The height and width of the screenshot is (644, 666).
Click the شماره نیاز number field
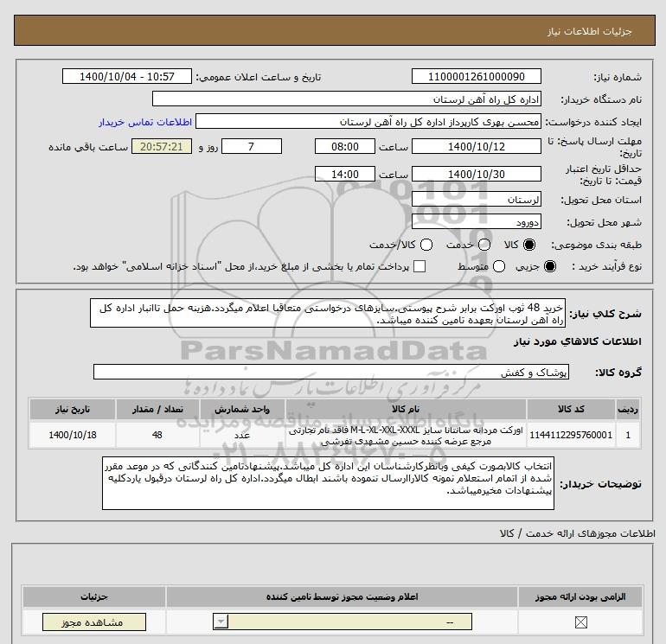476,77
